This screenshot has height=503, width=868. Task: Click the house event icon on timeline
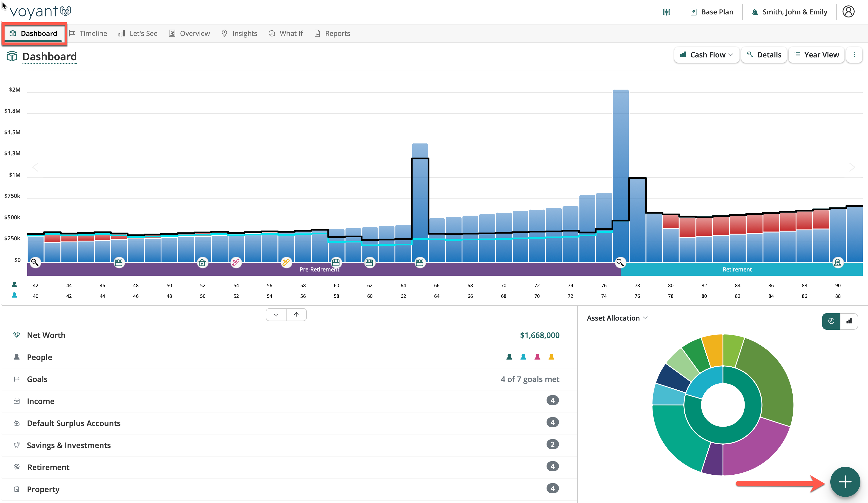[x=202, y=263]
